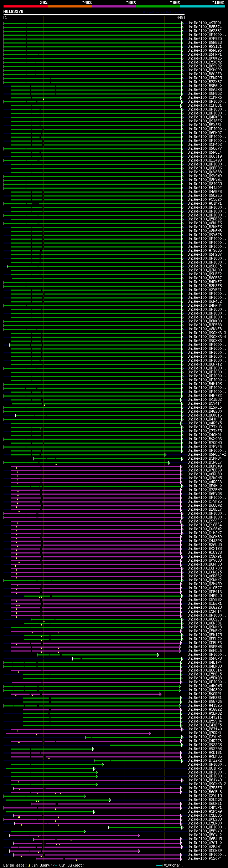The width and height of the screenshot is (228, 868).
Task: Click UniRef100_C7YMZ5 label
Action: pyautogui.click(x=204, y=502)
